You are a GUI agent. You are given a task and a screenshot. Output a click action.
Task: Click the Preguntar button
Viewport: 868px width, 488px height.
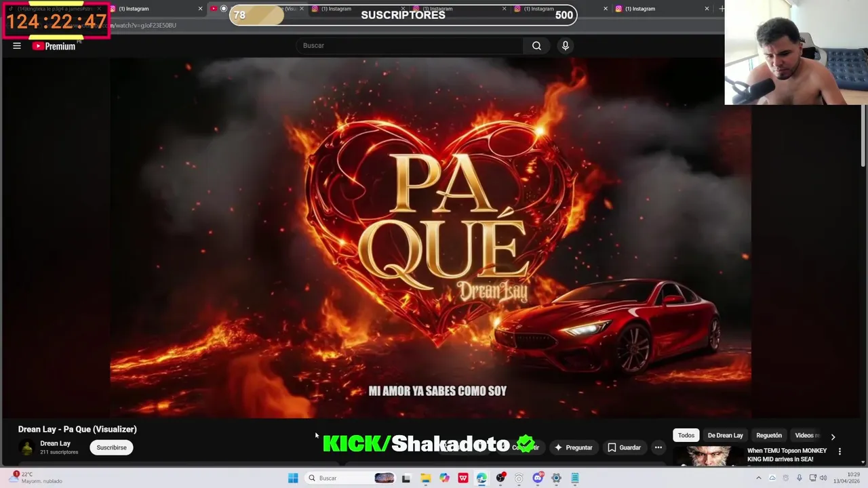(x=573, y=447)
